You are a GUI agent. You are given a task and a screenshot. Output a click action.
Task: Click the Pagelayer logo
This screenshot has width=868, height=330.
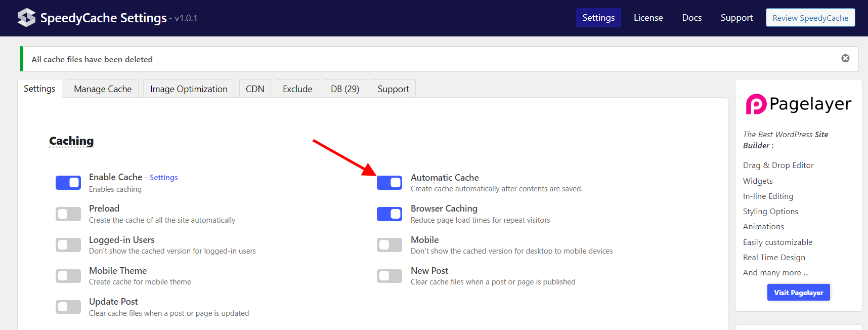coord(798,104)
